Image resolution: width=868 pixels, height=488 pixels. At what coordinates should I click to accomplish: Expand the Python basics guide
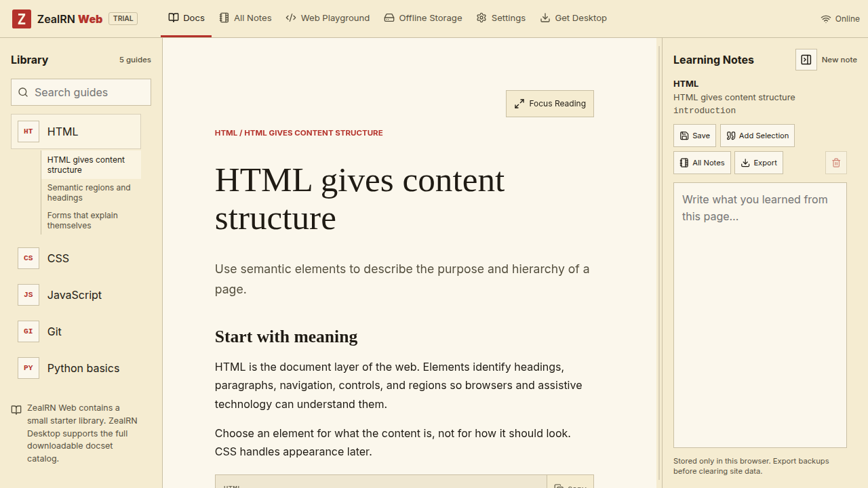[76, 368]
